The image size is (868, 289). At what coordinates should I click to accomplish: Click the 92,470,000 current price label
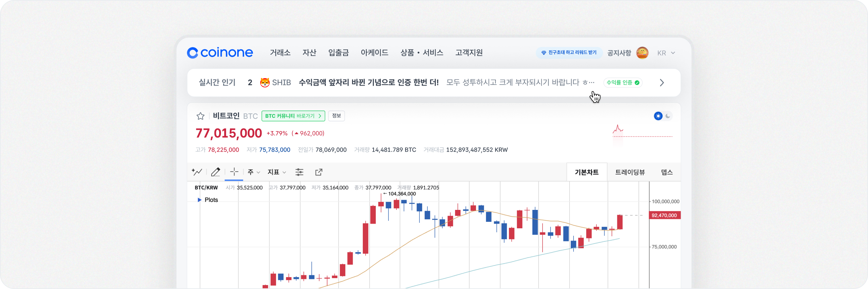tap(665, 215)
